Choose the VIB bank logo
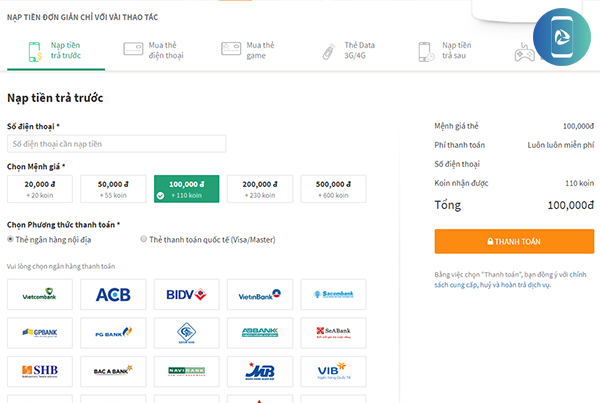Screen dimensions: 600x403 pyautogui.click(x=333, y=371)
